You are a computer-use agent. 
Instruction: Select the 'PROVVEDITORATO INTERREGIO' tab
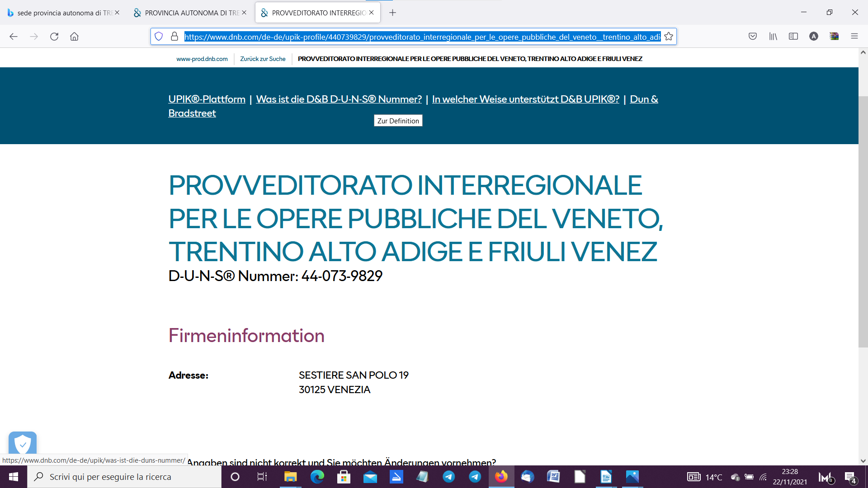point(317,13)
